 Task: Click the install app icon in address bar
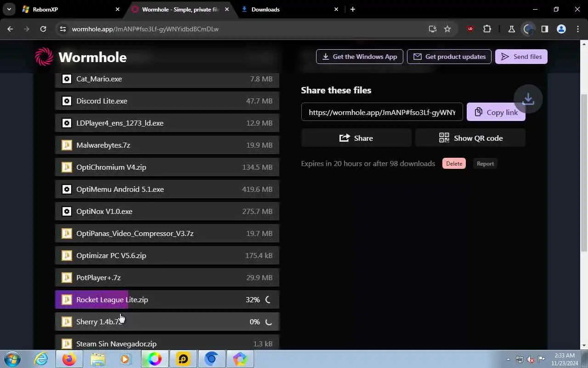[x=432, y=29]
